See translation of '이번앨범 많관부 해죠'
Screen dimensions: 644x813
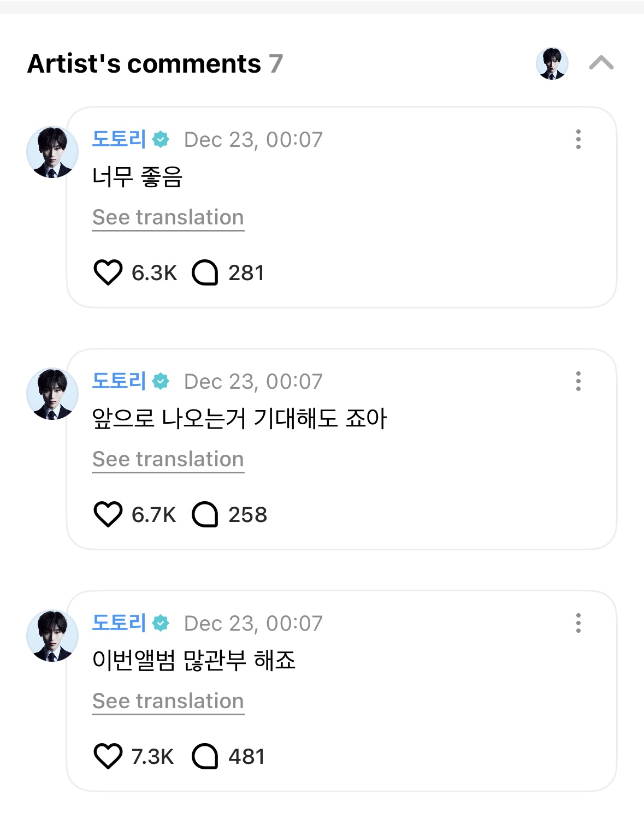(168, 701)
